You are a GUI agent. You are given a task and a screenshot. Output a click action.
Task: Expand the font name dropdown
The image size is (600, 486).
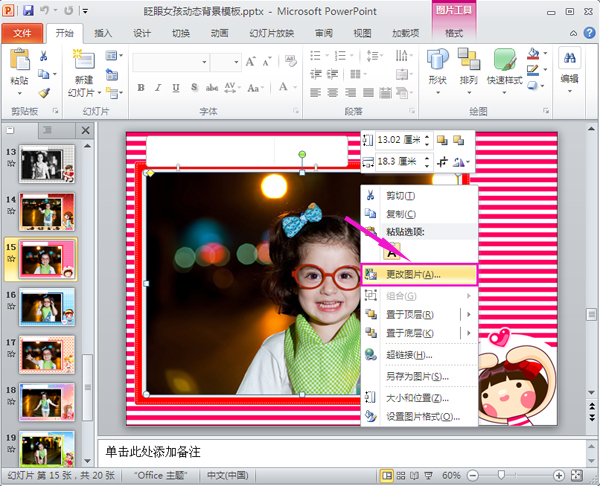(x=204, y=62)
